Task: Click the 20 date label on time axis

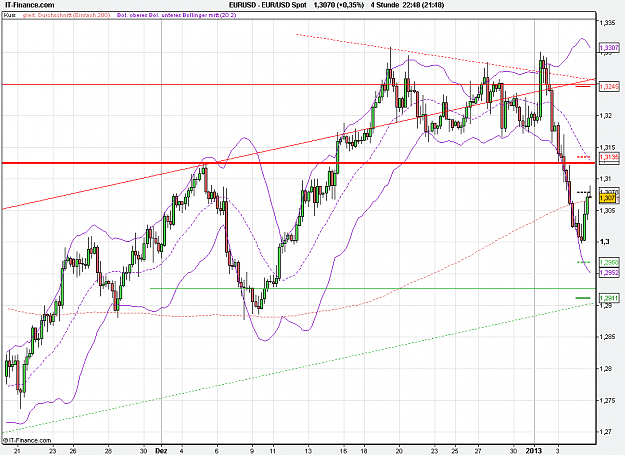Action: [x=399, y=451]
